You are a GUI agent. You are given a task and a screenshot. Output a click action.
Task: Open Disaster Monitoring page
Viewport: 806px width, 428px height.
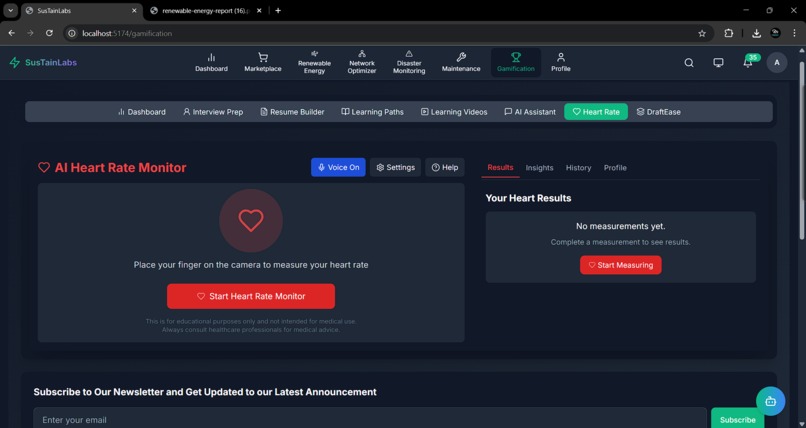(409, 63)
